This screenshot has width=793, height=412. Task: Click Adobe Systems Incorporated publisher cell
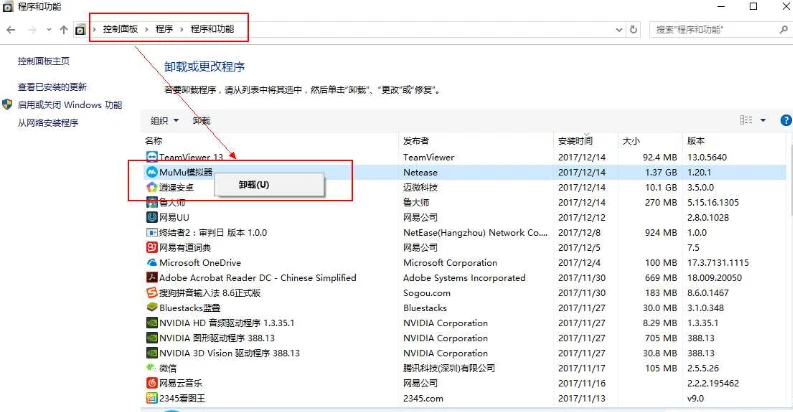[x=464, y=278]
